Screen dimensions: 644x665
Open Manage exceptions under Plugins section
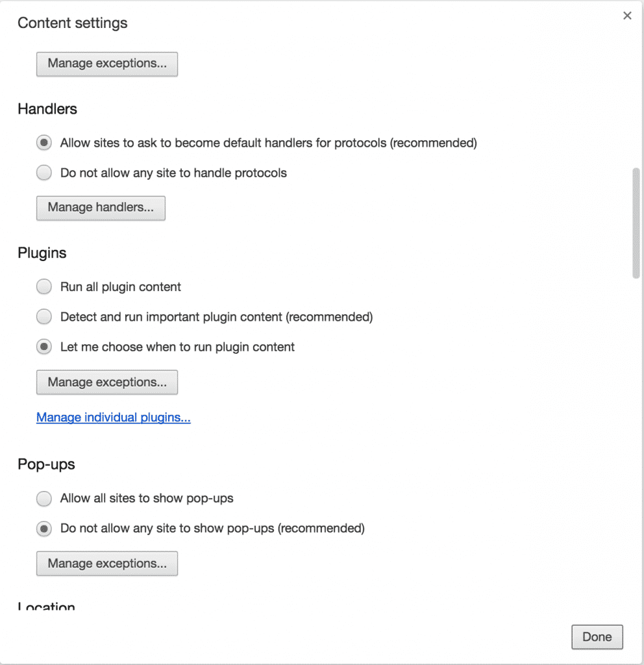(107, 382)
